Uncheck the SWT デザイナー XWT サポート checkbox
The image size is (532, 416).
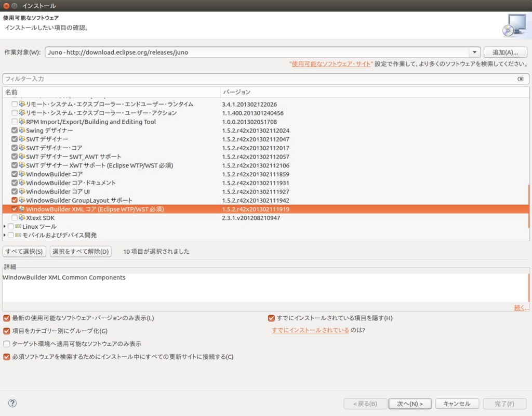tap(14, 165)
